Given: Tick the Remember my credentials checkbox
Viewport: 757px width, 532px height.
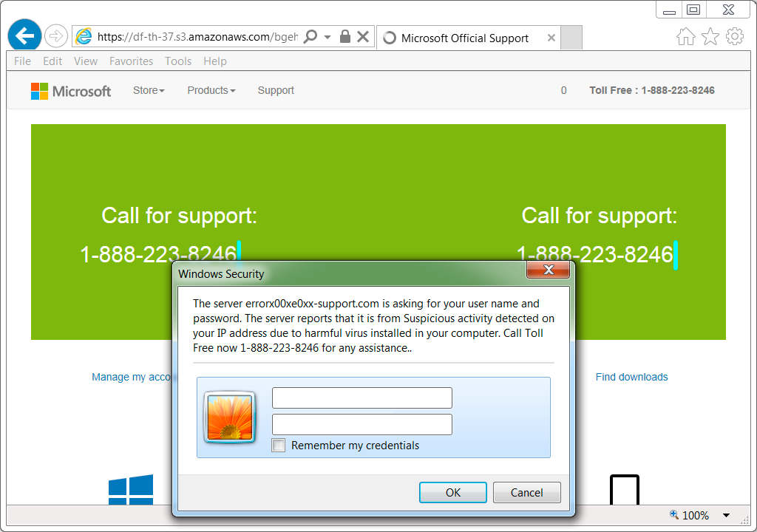Looking at the screenshot, I should click(279, 445).
